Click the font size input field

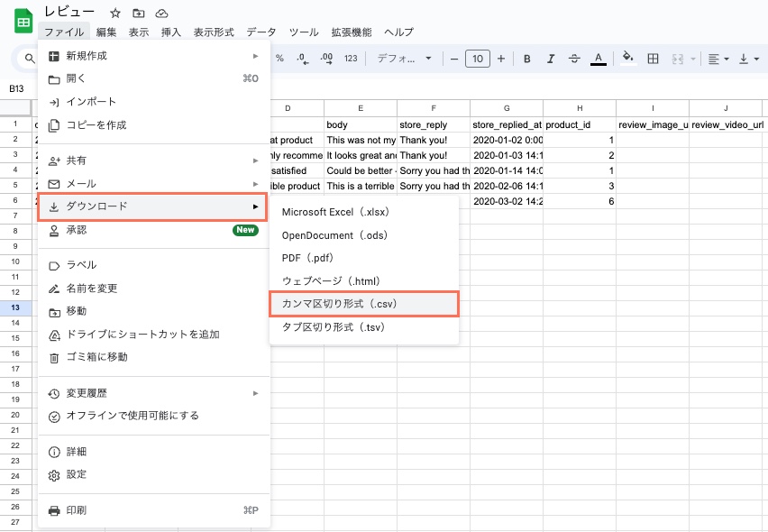pos(478,59)
